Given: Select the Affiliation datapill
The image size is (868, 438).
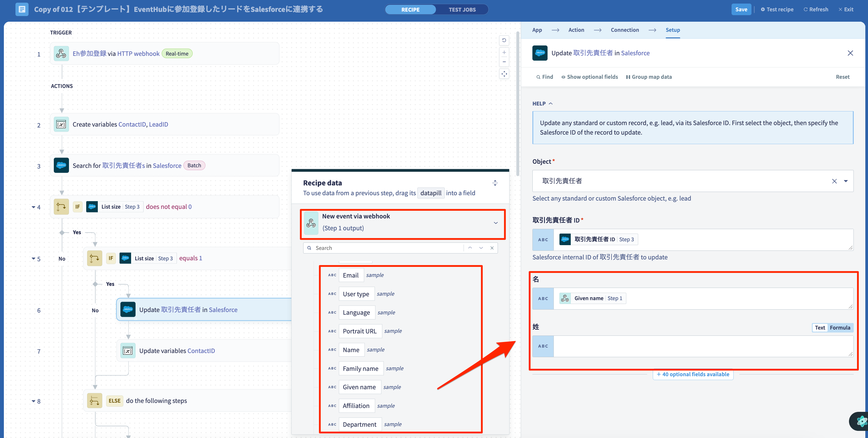Looking at the screenshot, I should pyautogui.click(x=356, y=406).
